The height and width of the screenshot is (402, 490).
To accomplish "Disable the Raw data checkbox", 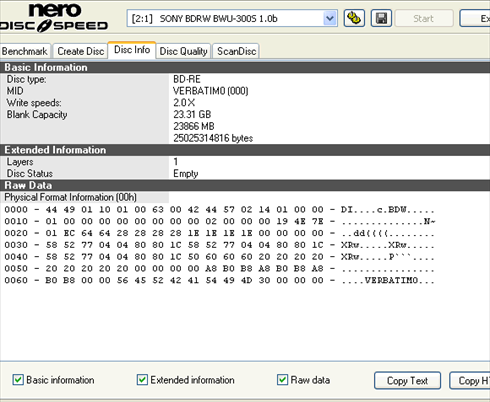I will tap(282, 380).
